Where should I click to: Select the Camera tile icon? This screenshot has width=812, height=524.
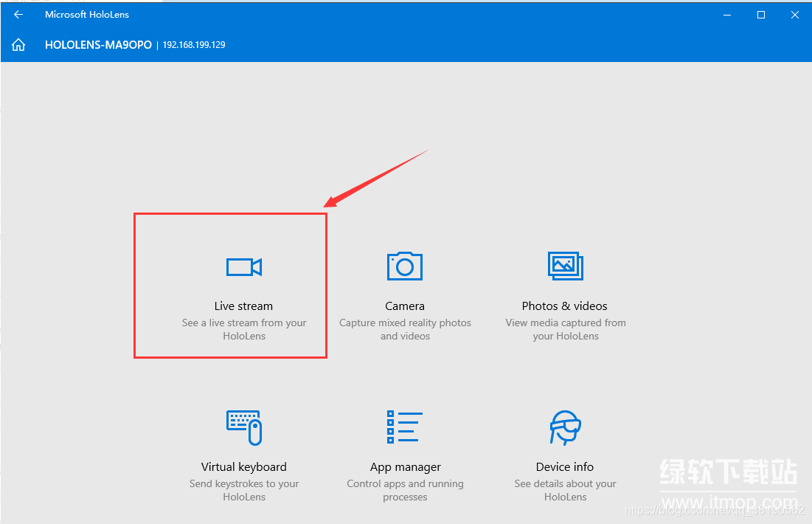(405, 266)
